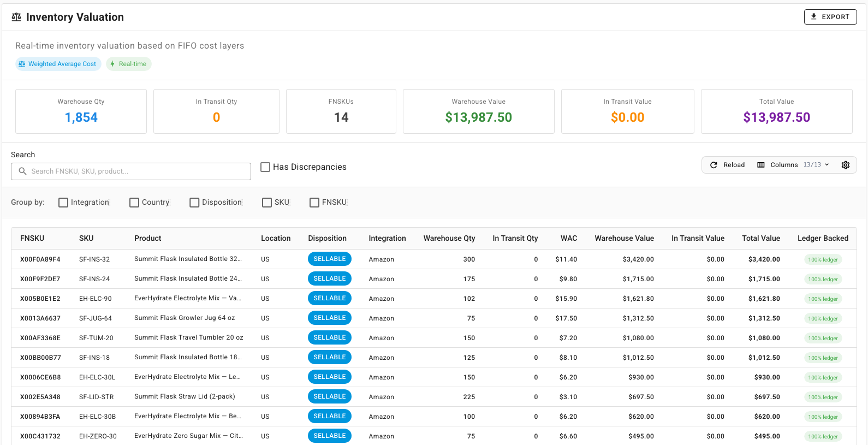
Task: Click SKU EH-ZERO-30
Action: point(98,436)
